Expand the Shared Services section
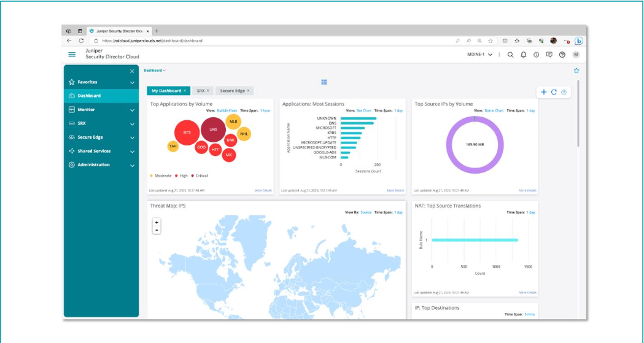 pos(132,152)
